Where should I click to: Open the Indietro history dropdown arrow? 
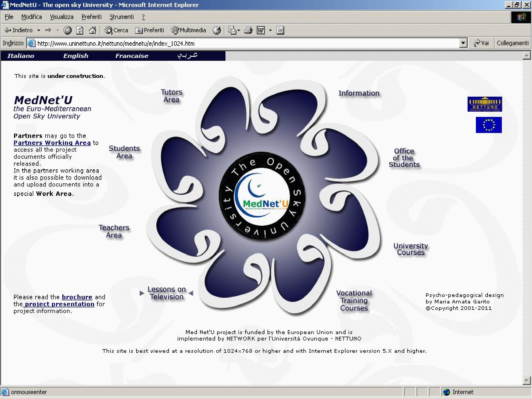pyautogui.click(x=39, y=30)
